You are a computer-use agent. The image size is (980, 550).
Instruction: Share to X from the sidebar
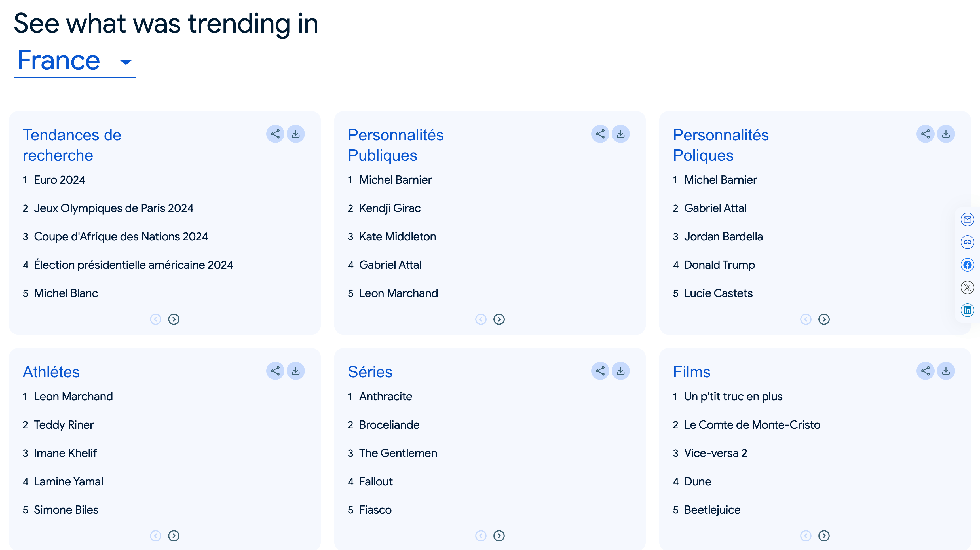(x=968, y=287)
